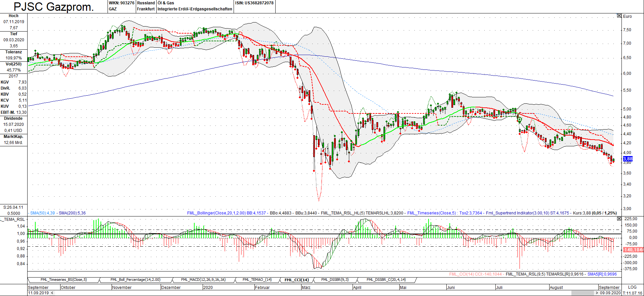Click the Vol(250) value 45,77%

pyautogui.click(x=14, y=70)
